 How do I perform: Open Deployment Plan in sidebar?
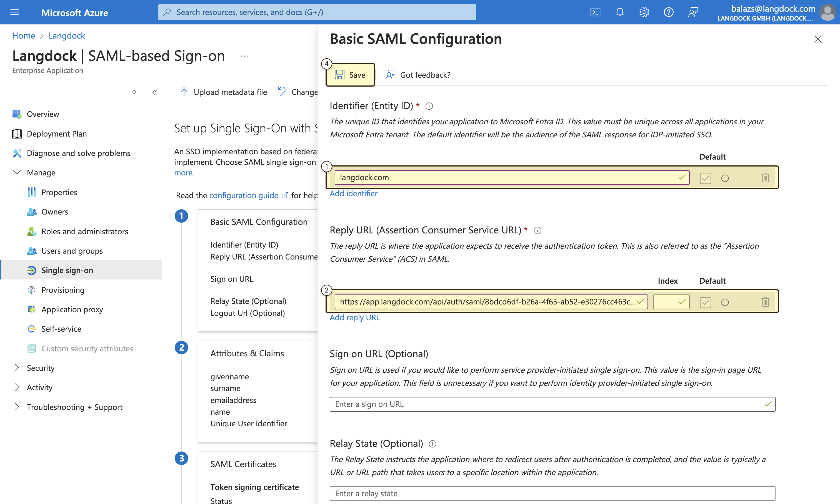tap(49, 134)
